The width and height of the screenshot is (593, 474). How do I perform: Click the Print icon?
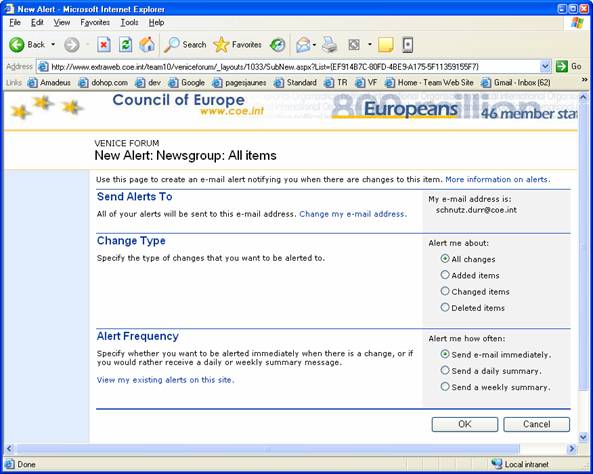(x=329, y=45)
